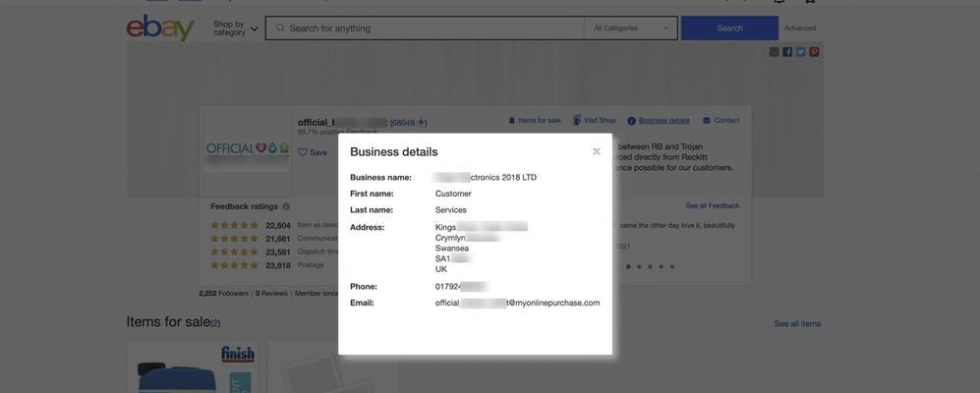Click the eBay logo
Screen dimensions: 980x393
[x=160, y=28]
